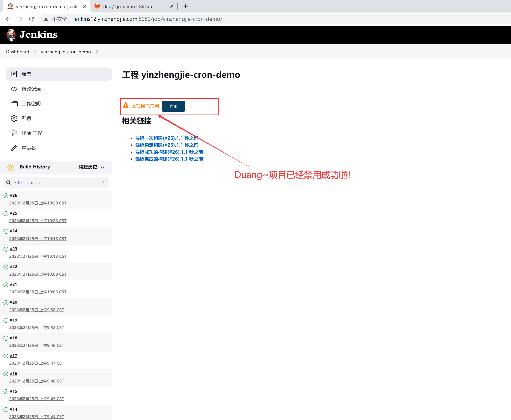511x420 pixels.
Task: Open 修改记录 changes code icon
Action: (14, 89)
